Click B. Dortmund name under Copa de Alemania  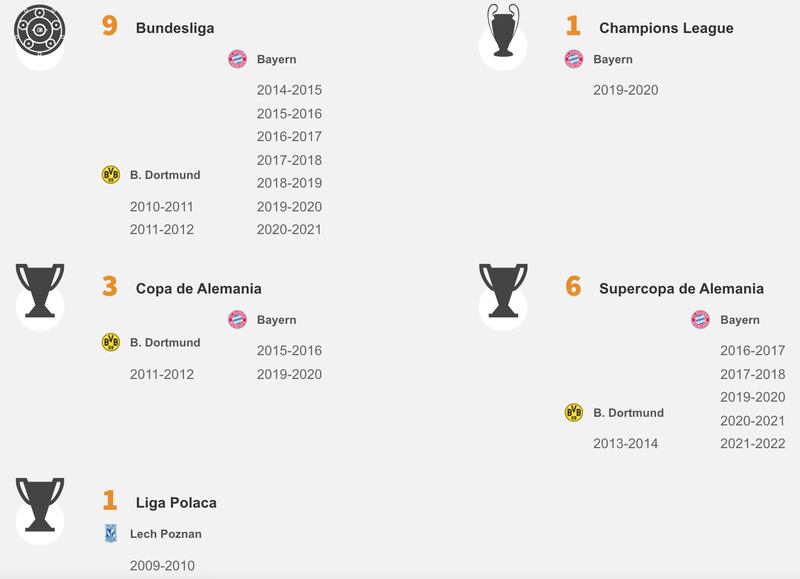tap(165, 342)
